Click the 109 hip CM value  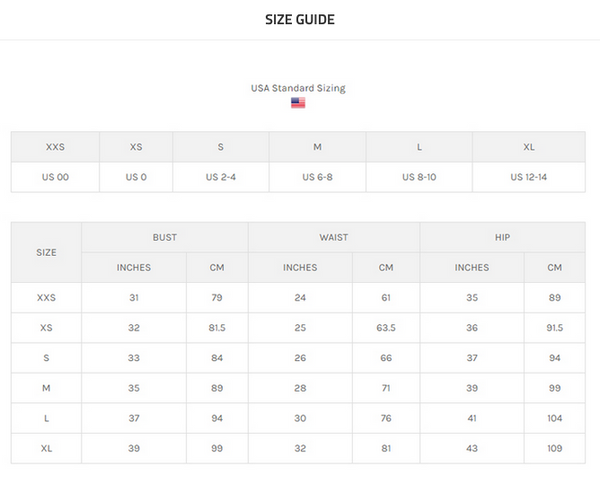coord(555,448)
